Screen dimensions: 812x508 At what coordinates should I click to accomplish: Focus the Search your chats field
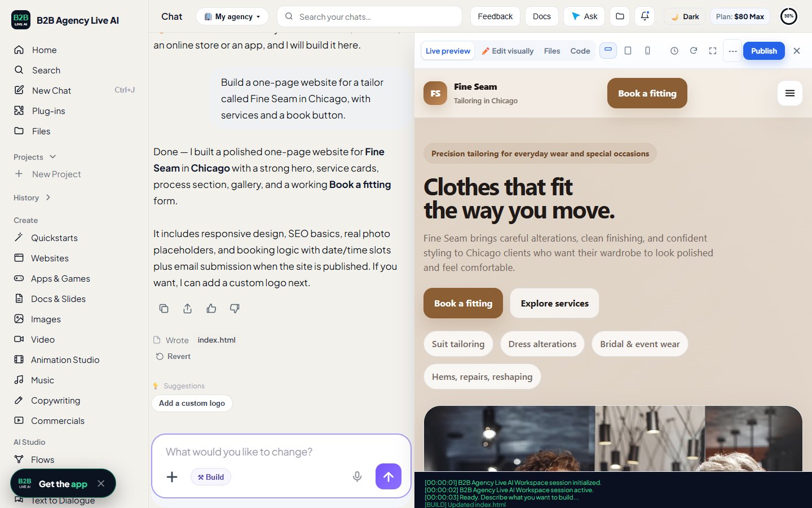pos(369,16)
